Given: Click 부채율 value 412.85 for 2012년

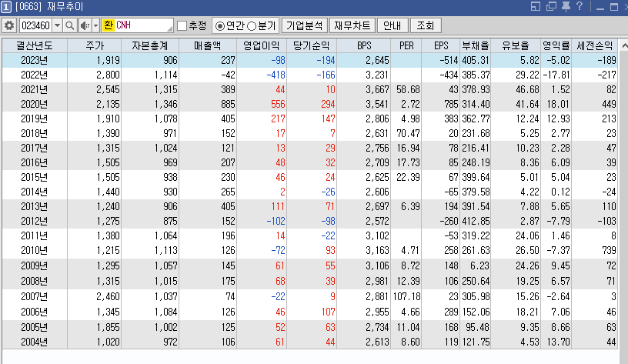Looking at the screenshot, I should [x=476, y=221].
